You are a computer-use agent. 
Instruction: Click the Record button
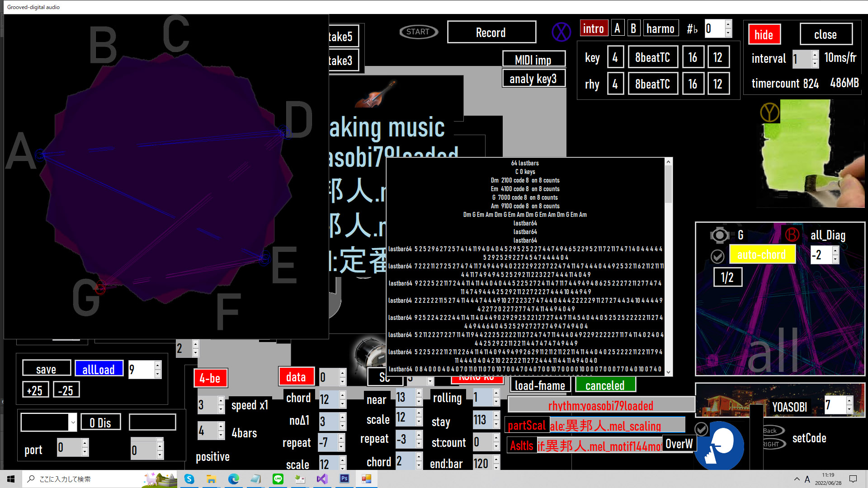(491, 33)
